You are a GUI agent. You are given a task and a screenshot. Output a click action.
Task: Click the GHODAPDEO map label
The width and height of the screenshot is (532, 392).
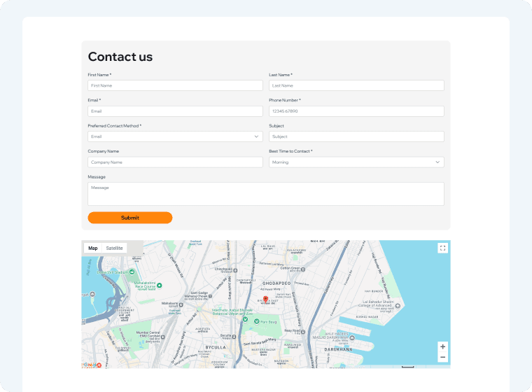click(x=276, y=283)
